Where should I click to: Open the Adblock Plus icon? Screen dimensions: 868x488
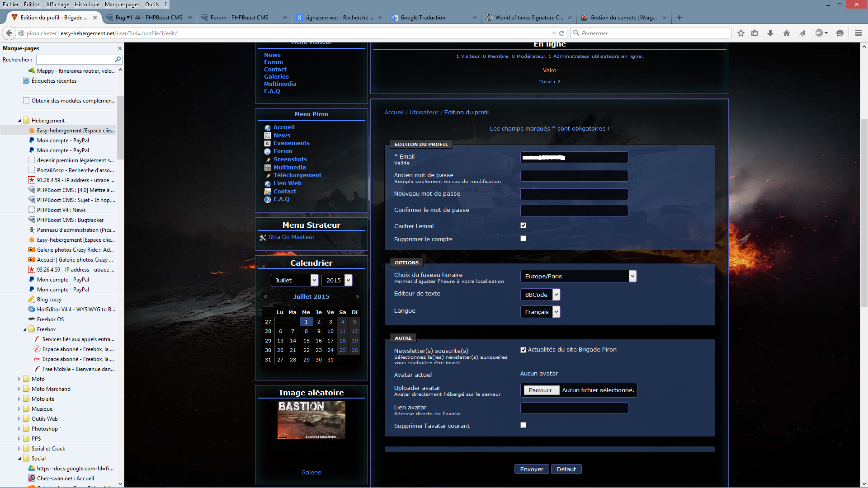820,33
